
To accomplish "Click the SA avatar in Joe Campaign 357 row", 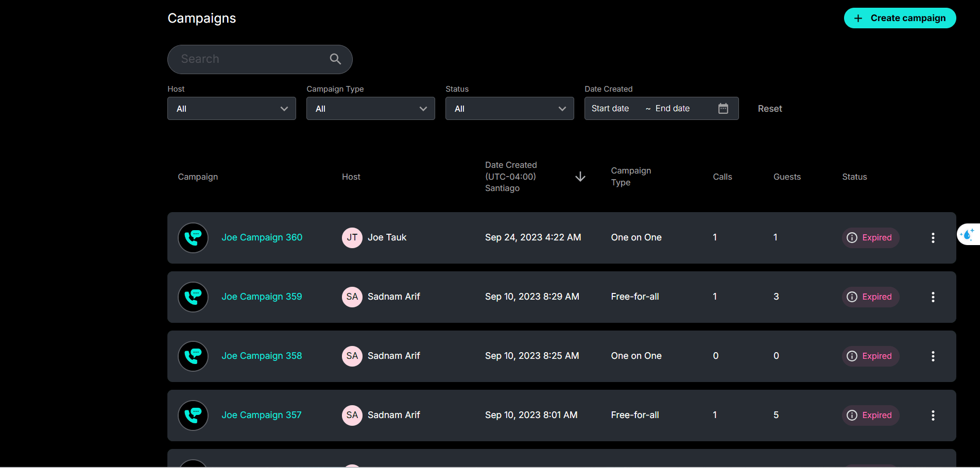I will coord(352,415).
